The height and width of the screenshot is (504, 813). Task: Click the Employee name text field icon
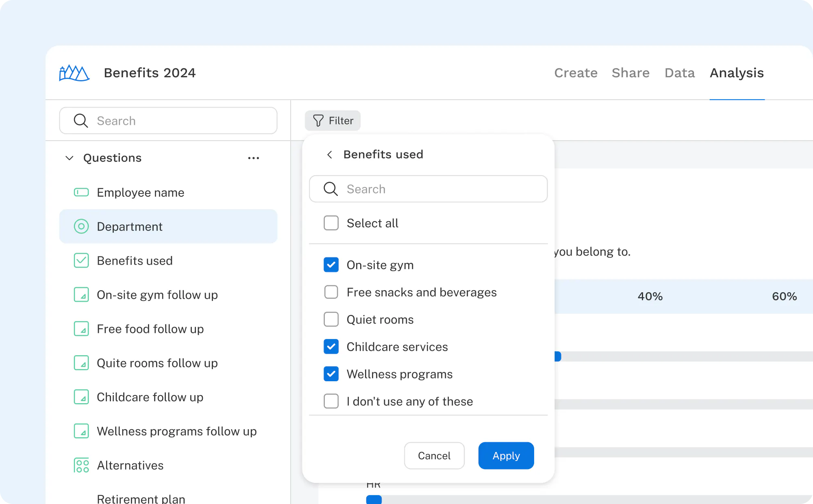(81, 192)
